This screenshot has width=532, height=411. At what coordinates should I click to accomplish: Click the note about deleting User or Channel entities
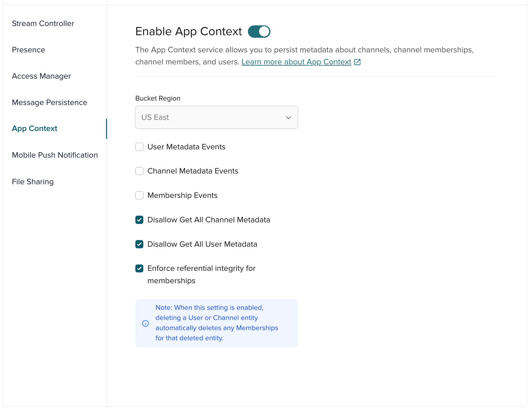tap(217, 323)
